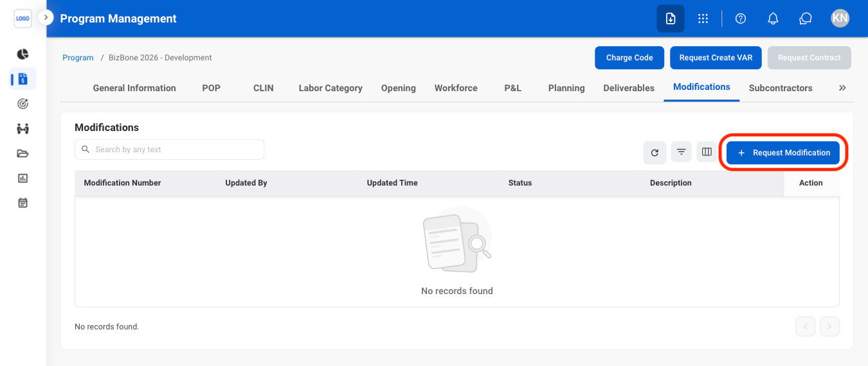The height and width of the screenshot is (366, 868).
Task: Open the reports chart sidebar icon
Action: tap(23, 178)
